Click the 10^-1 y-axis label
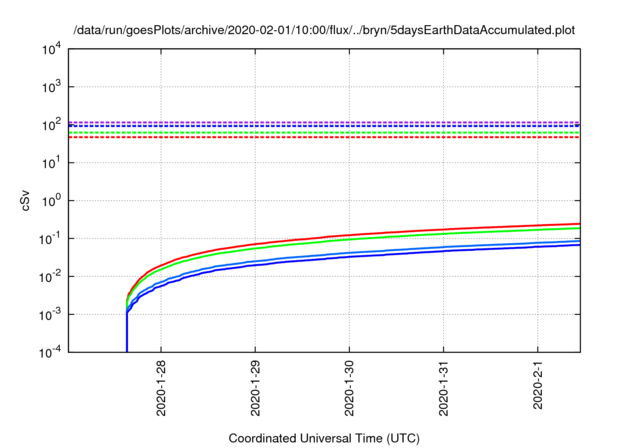 coord(50,239)
